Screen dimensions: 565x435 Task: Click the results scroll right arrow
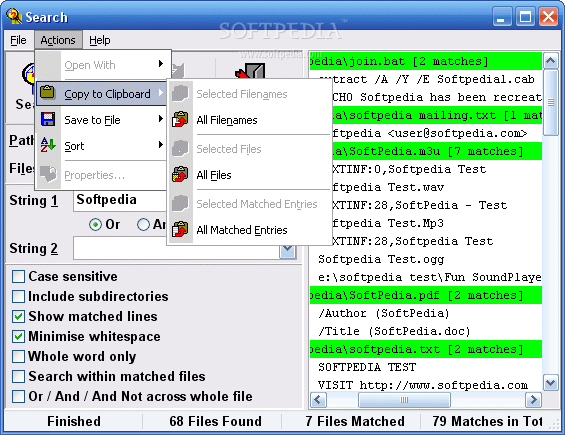(533, 399)
